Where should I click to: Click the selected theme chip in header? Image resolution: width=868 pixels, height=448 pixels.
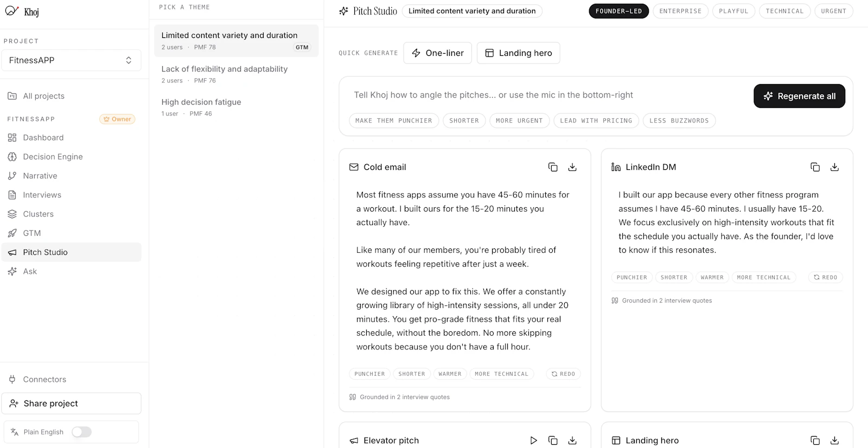point(472,11)
